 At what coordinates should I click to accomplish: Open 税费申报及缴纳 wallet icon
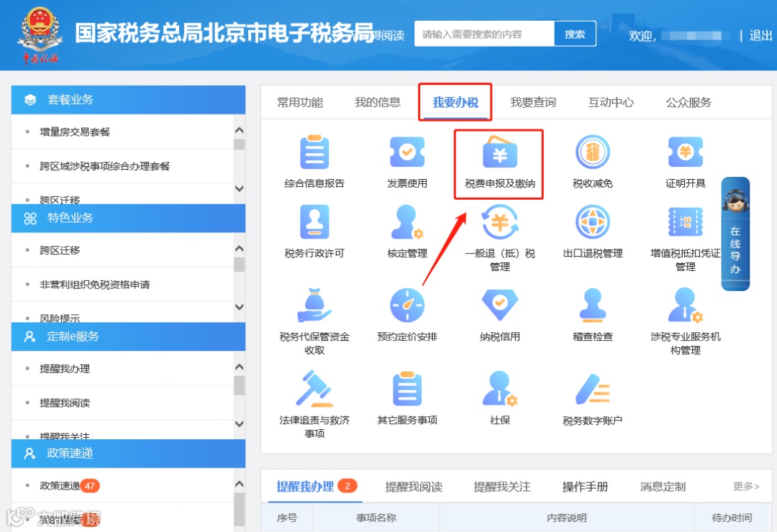pyautogui.click(x=499, y=152)
